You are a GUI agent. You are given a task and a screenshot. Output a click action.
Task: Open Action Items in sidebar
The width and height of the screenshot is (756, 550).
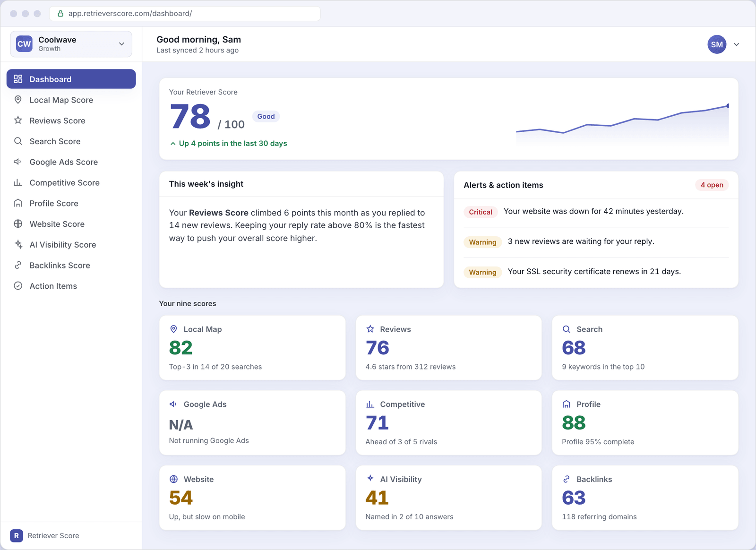click(x=71, y=286)
